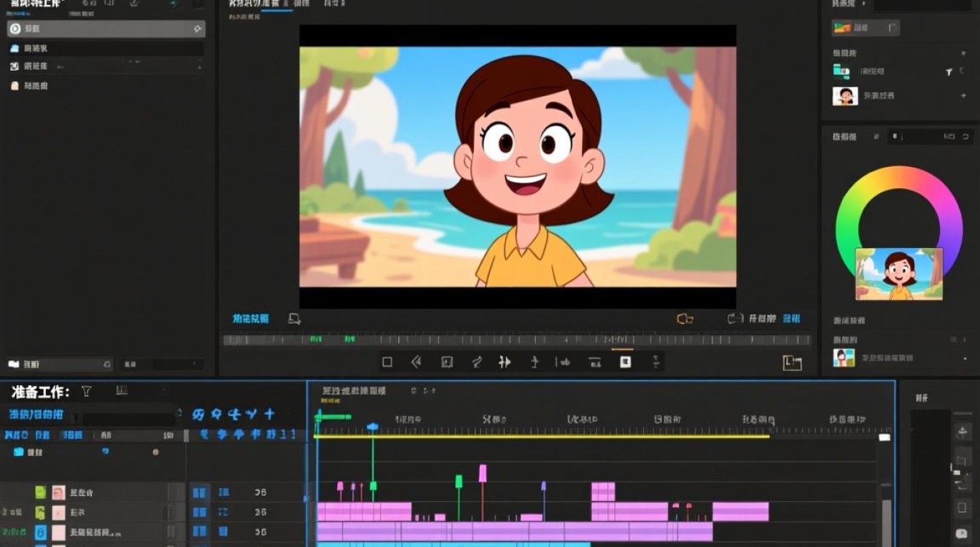
Task: Click the funnel filter icon beside 准备工作
Action: pyautogui.click(x=86, y=392)
